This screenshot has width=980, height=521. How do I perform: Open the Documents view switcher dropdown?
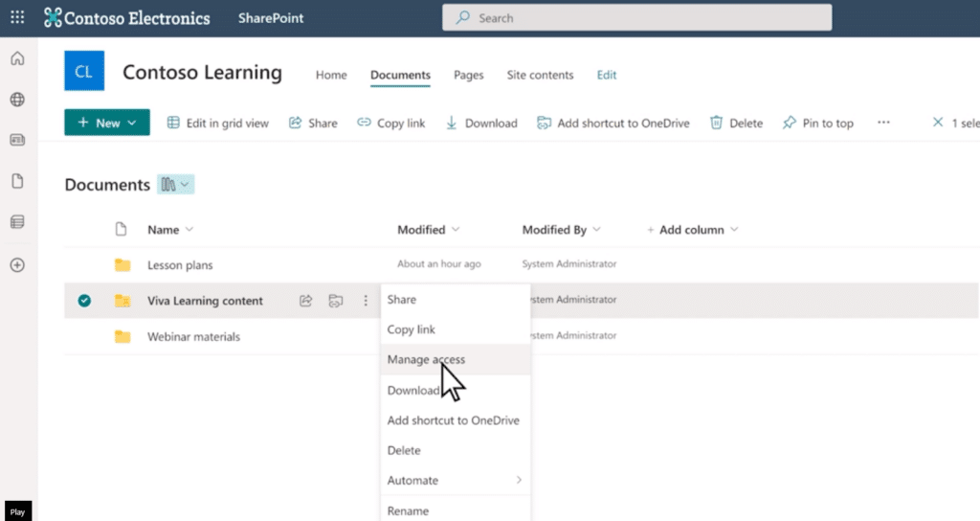coord(176,185)
